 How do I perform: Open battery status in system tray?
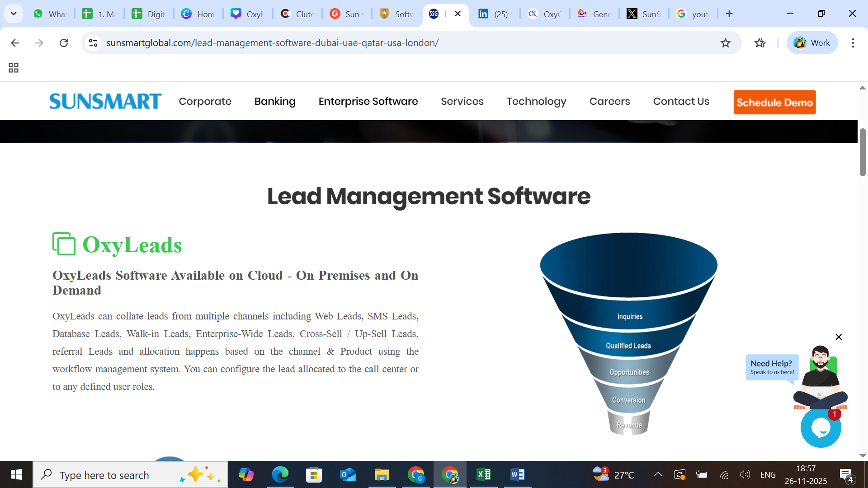(702, 474)
